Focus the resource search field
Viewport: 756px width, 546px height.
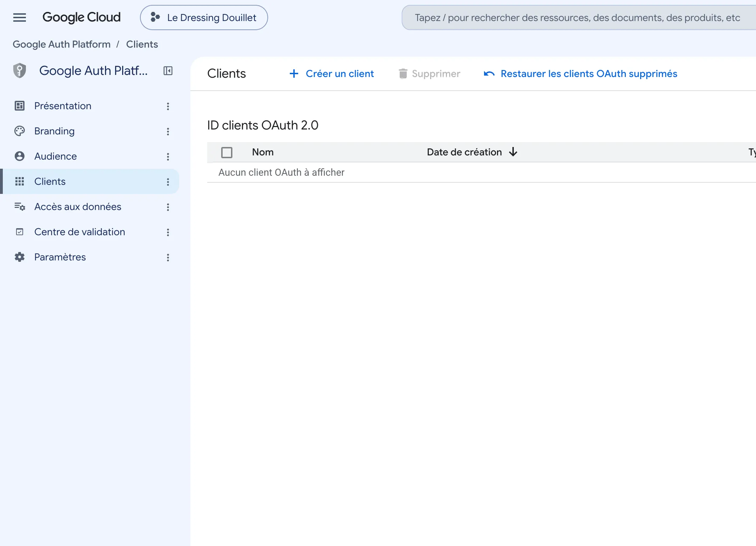click(578, 17)
